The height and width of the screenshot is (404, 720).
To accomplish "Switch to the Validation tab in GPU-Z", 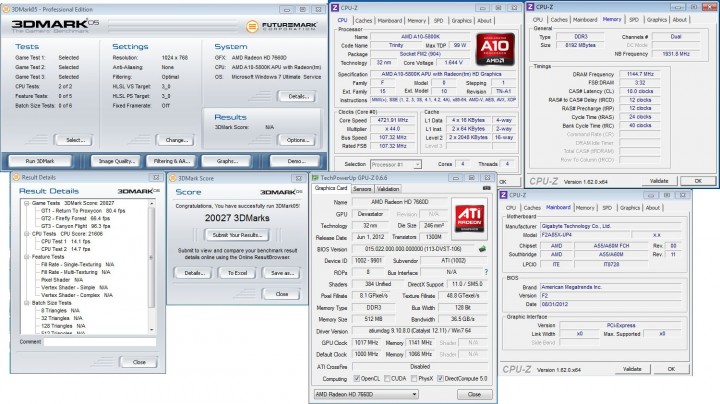I will 388,189.
